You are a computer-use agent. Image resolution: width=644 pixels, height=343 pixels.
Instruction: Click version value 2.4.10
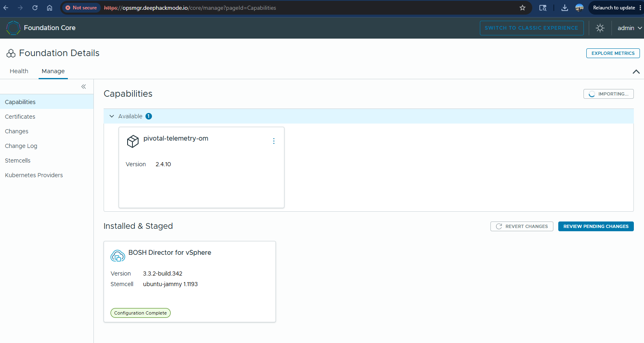pyautogui.click(x=163, y=164)
